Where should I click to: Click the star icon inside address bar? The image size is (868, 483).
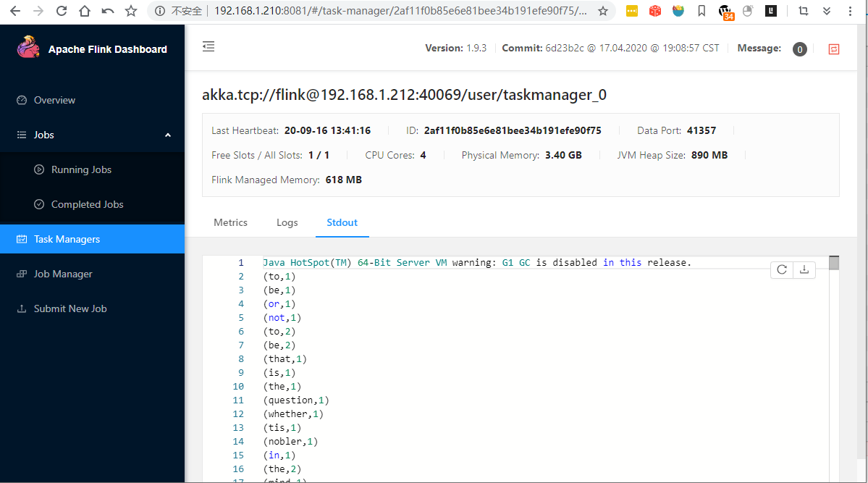[x=603, y=11]
